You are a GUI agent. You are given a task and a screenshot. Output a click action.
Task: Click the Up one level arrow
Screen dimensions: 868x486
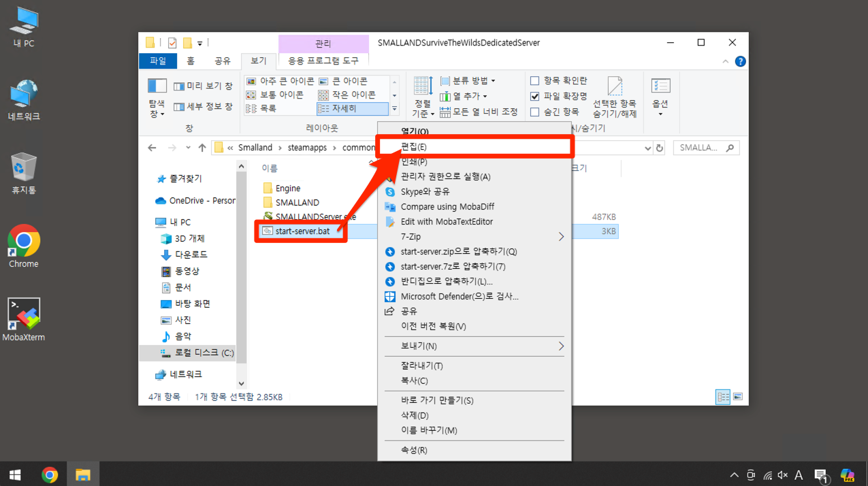[202, 148]
